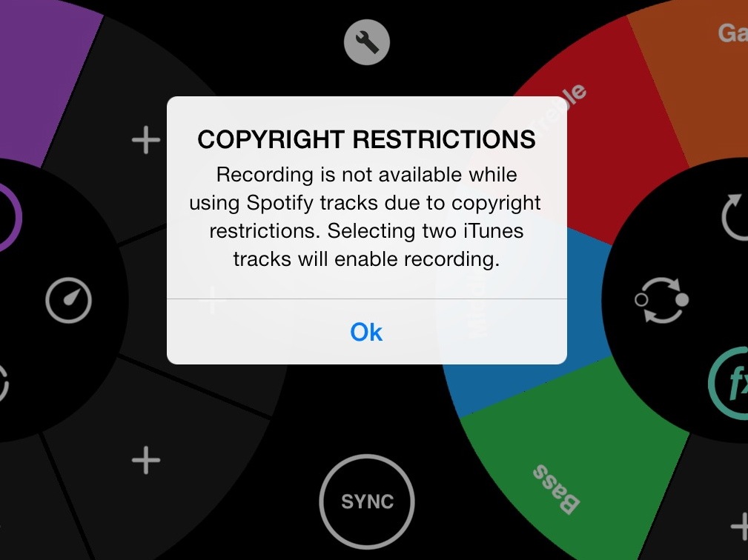Tap the tempo gauge icon on left deck
748x560 pixels.
click(x=68, y=301)
